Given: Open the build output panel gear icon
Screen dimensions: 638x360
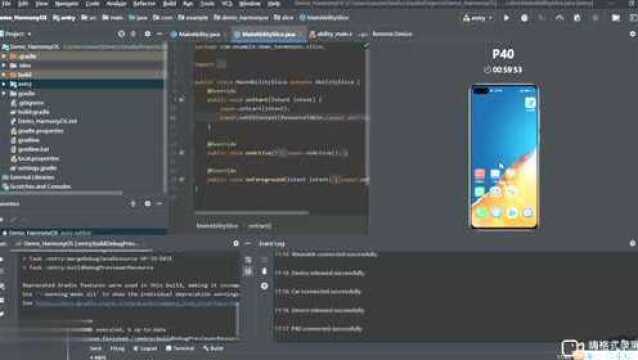Looking at the screenshot, I should point(236,243).
